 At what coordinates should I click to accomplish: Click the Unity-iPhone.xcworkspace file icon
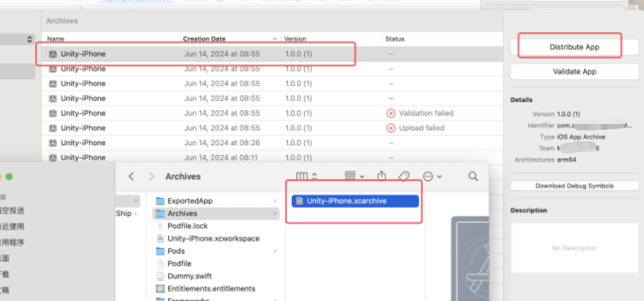tap(160, 238)
